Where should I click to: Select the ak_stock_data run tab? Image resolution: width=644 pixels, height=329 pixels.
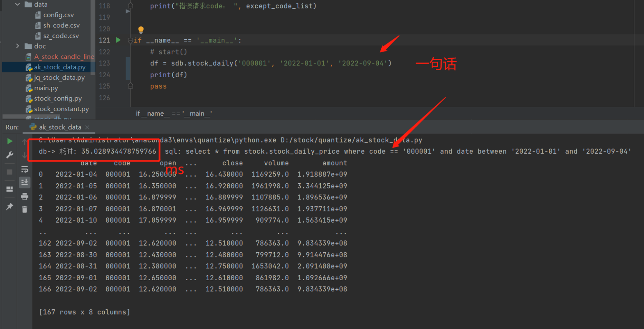pos(60,127)
